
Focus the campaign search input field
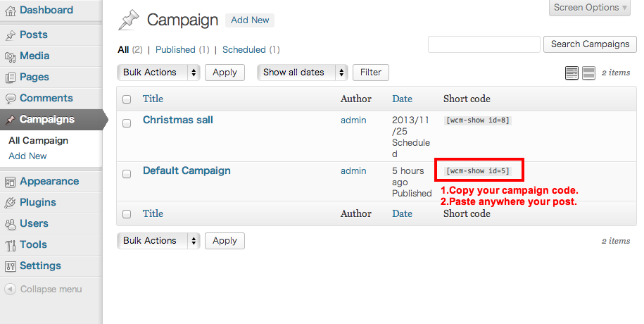tap(484, 44)
